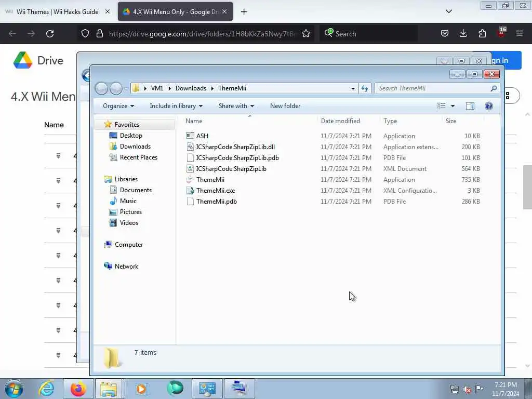The image size is (532, 399).
Task: Open the Share with menu
Action: 236,106
